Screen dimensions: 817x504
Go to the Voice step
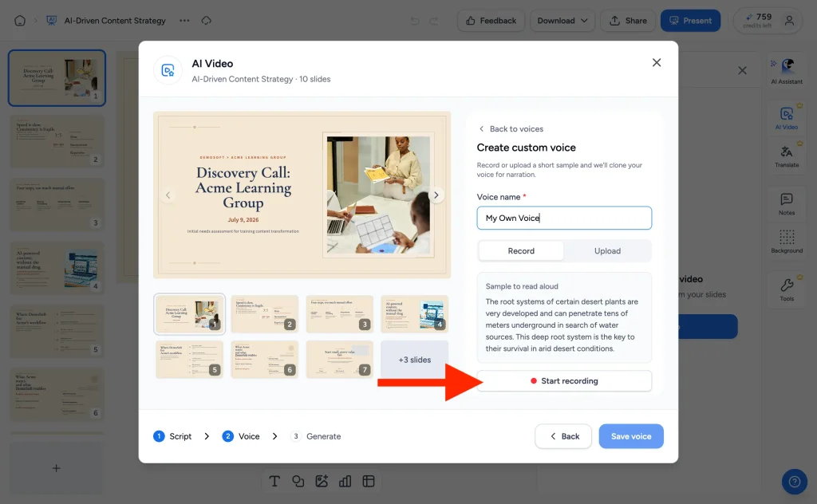coord(241,436)
